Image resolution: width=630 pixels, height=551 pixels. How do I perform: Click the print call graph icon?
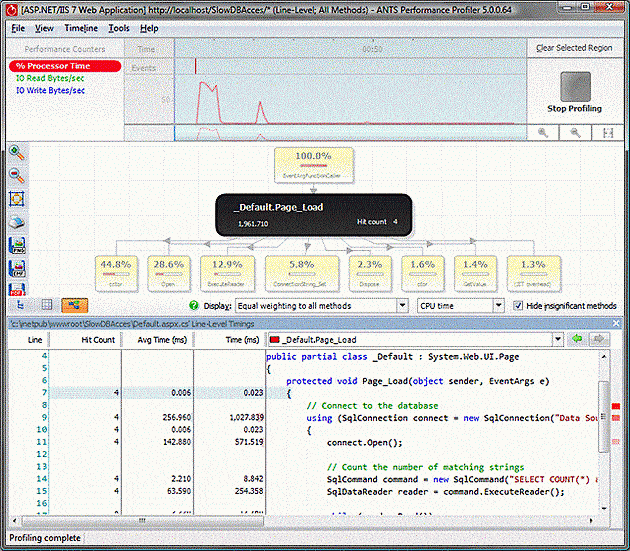pos(16,222)
